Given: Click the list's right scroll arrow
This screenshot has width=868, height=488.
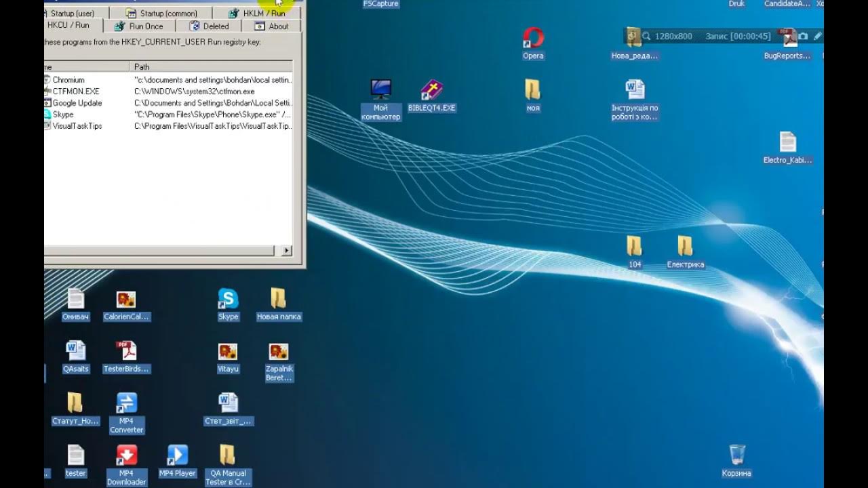Looking at the screenshot, I should [x=287, y=251].
